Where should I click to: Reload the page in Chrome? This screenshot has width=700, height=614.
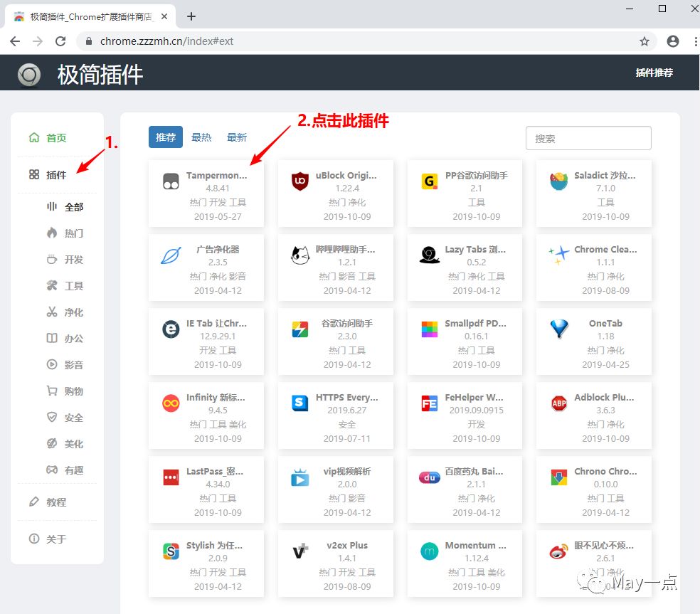point(60,41)
